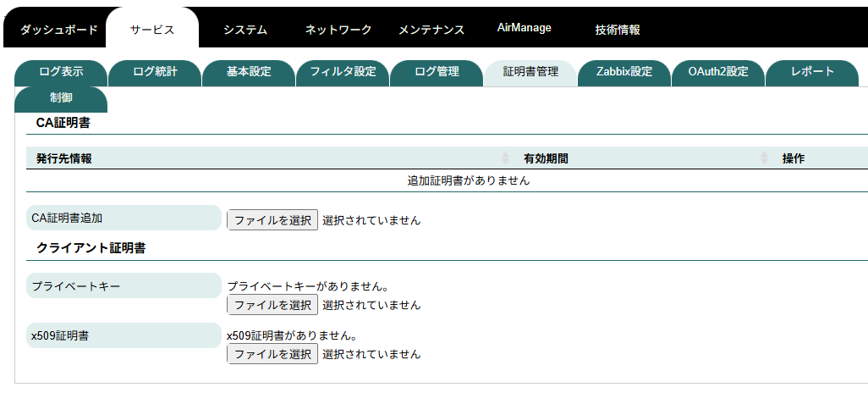This screenshot has height=393, width=868.
Task: Click the CA証明書 section heading
Action: 63,123
